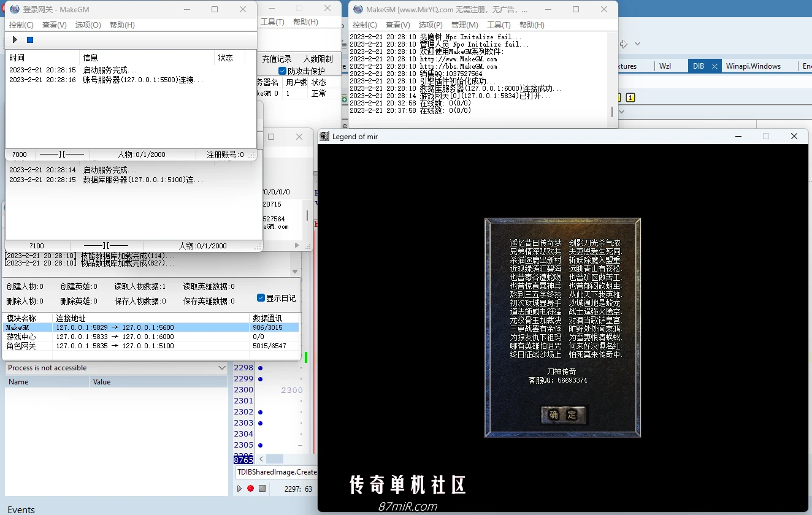Viewport: 812px width, 515px height.
Task: Select the MakeGM row in module list
Action: click(151, 327)
